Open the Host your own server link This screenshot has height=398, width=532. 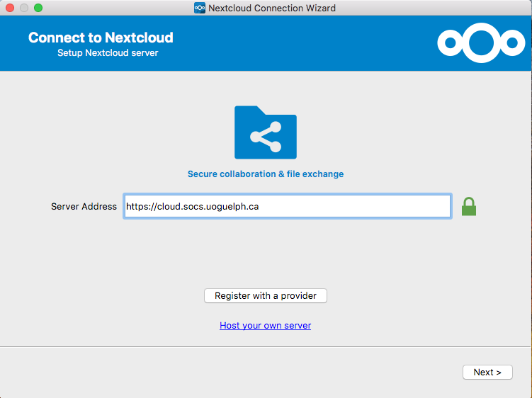266,326
